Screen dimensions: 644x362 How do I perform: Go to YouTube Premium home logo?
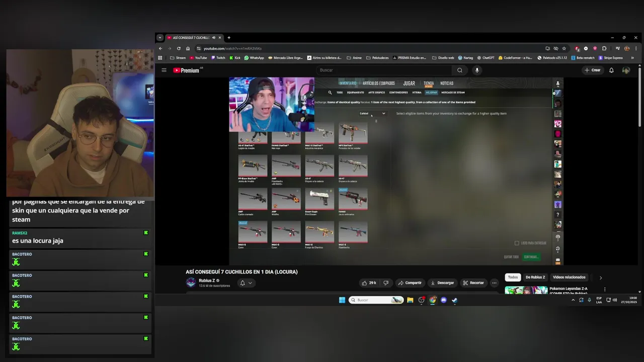coord(187,70)
